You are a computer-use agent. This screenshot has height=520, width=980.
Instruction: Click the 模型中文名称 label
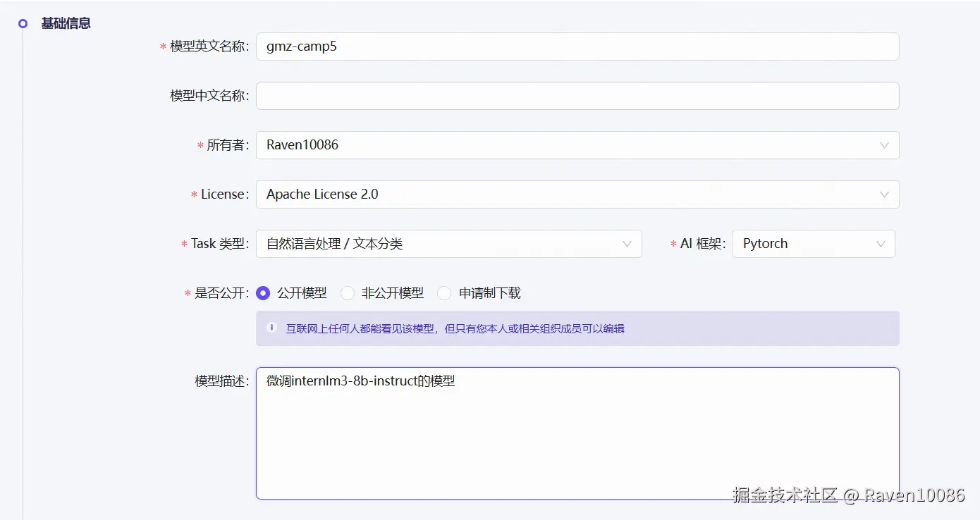[x=209, y=96]
